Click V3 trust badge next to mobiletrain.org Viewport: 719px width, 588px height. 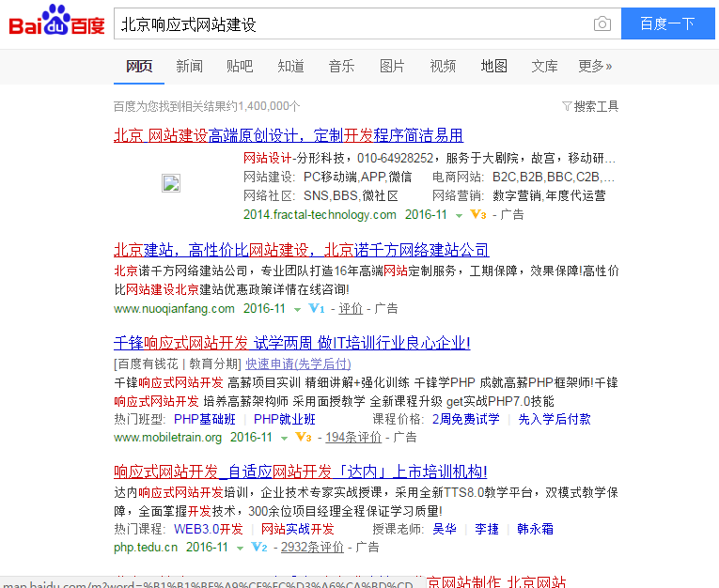tap(304, 438)
